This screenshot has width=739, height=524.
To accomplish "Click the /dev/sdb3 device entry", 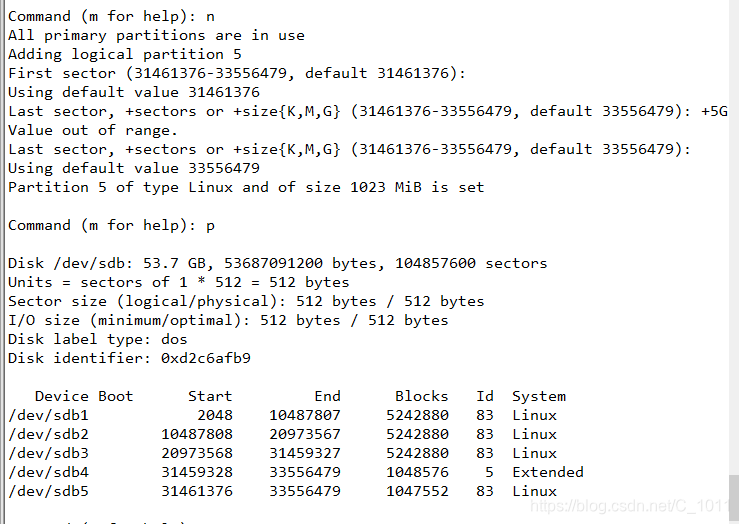I will pyautogui.click(x=49, y=453).
